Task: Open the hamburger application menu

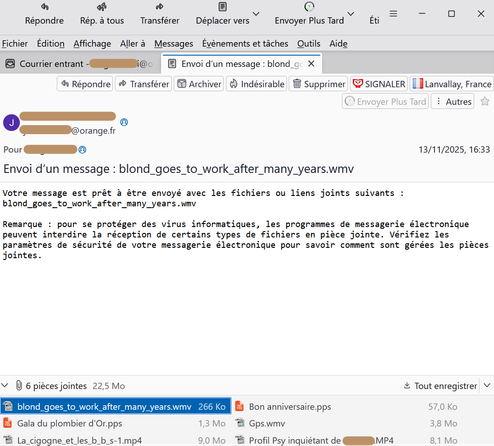Action: pyautogui.click(x=393, y=14)
